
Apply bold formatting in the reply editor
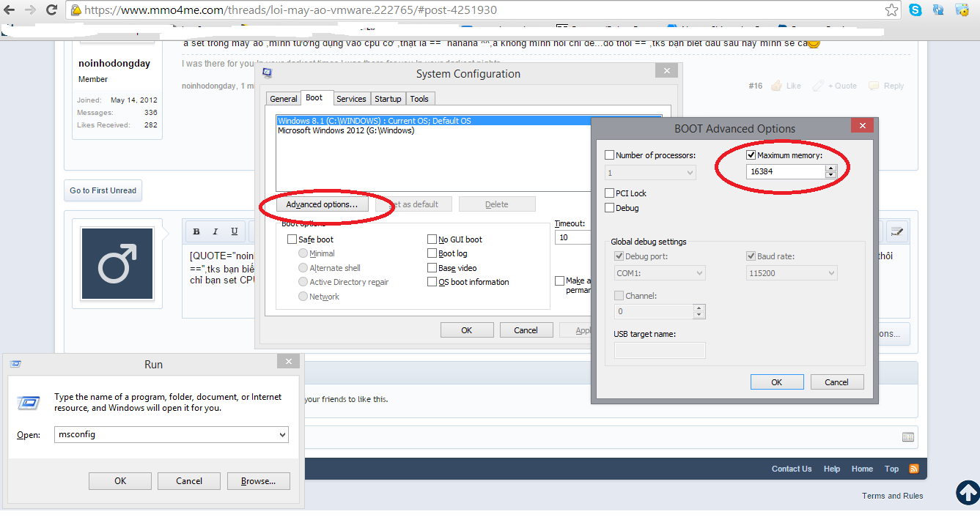(196, 231)
